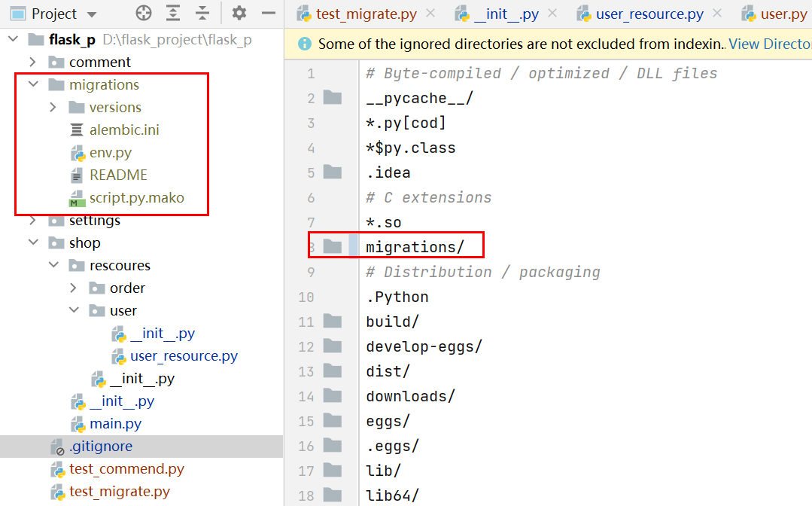Select the README file

tap(118, 175)
